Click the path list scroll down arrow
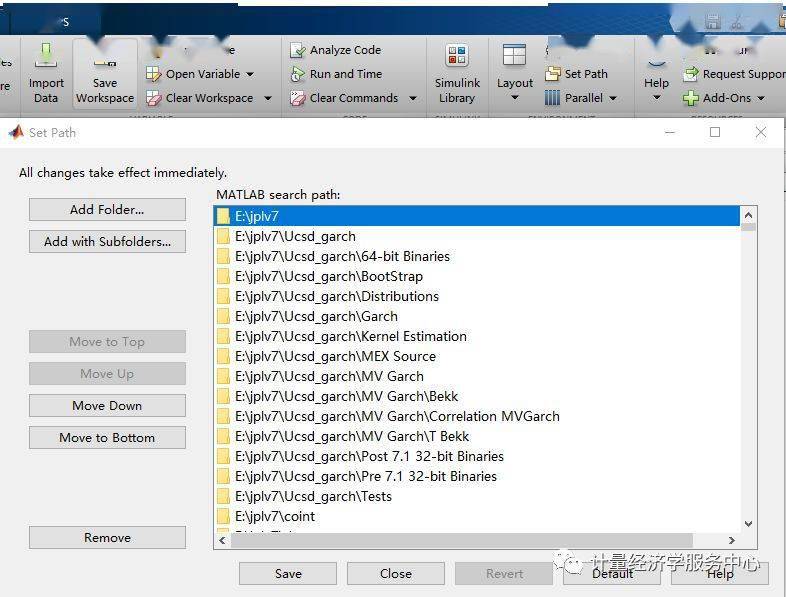Screen dimensions: 786x597 click(748, 524)
